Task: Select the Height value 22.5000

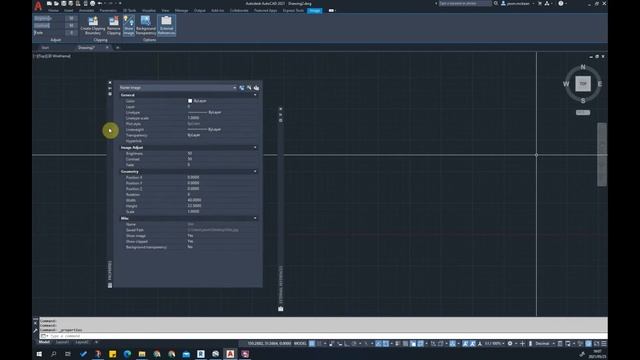Action: [194, 206]
